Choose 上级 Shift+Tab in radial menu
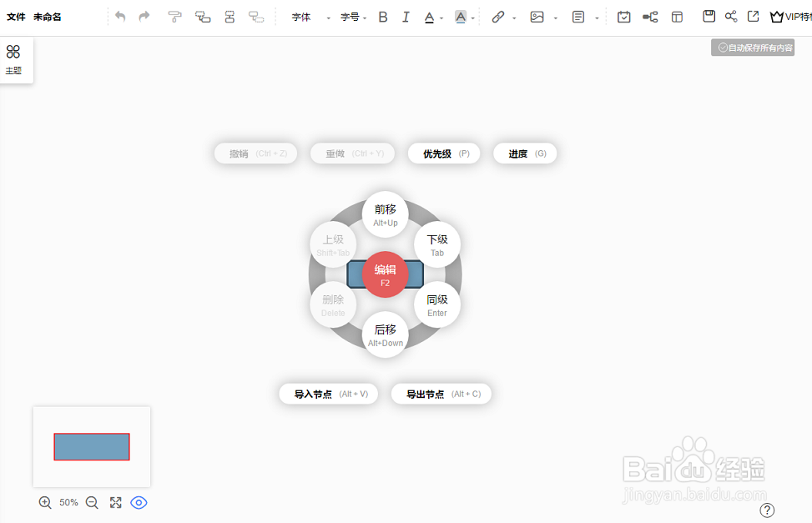 333,244
